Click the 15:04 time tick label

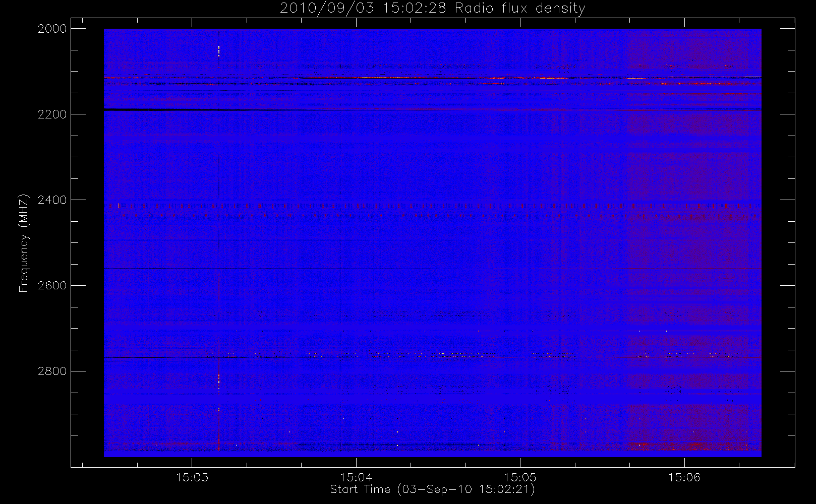(356, 477)
